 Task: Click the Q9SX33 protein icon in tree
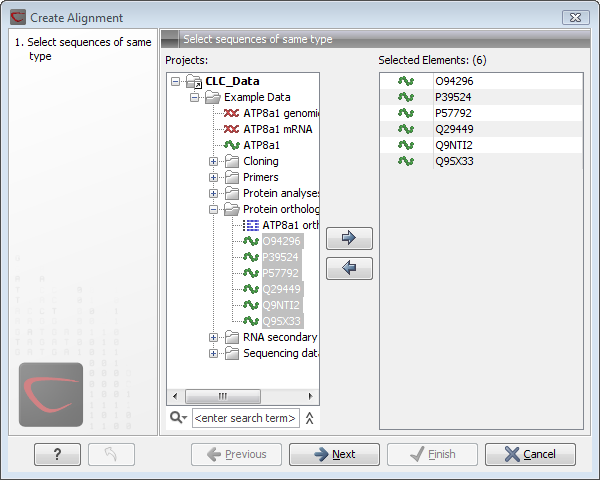(251, 321)
